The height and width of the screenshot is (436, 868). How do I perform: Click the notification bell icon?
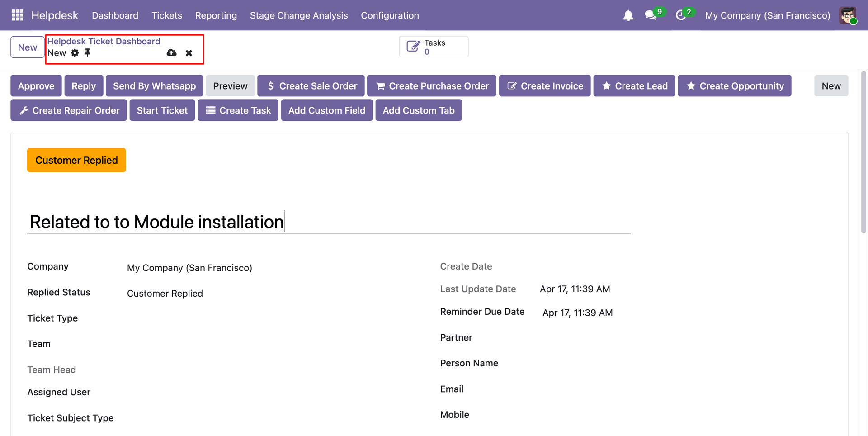628,15
